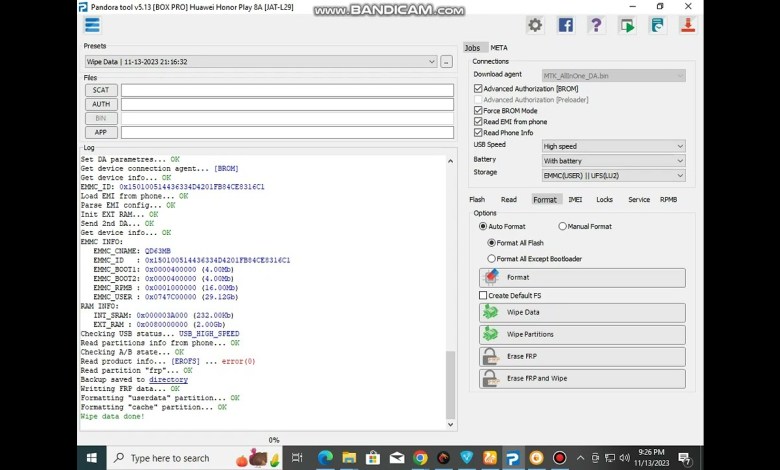This screenshot has width=780, height=470.
Task: Open the Facebook page icon
Action: click(x=566, y=25)
